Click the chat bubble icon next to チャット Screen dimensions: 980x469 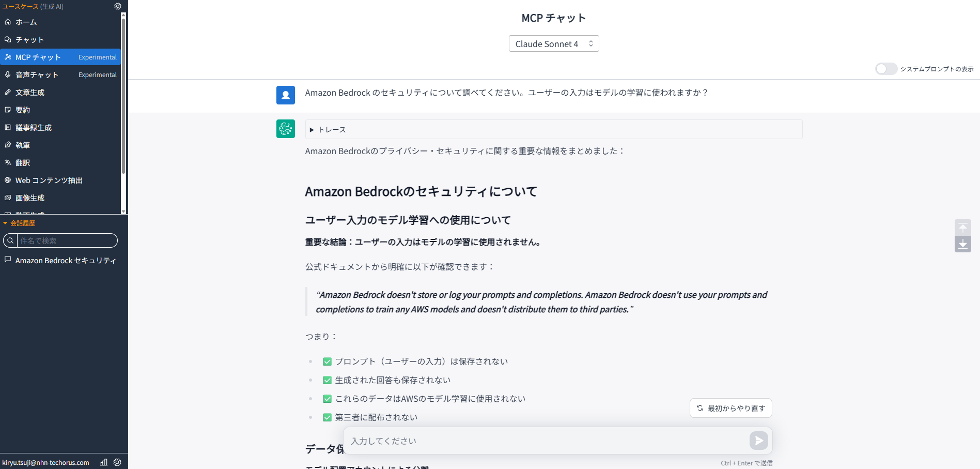[8, 39]
